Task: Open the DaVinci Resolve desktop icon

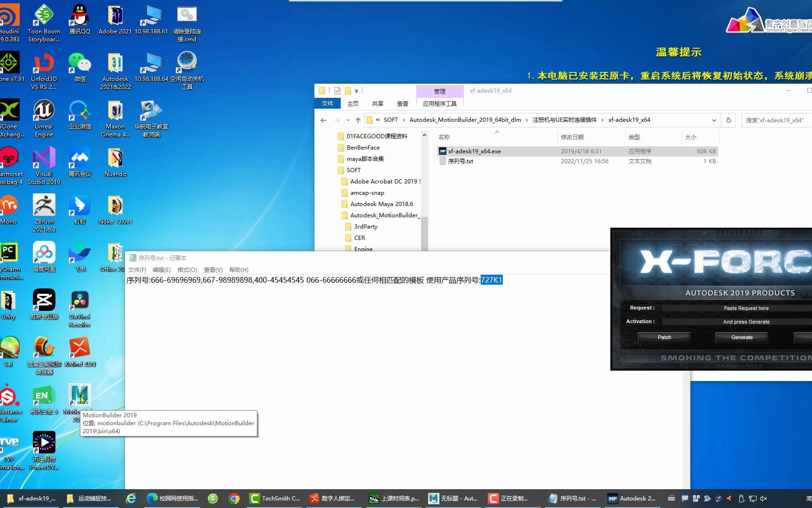Action: point(79,308)
